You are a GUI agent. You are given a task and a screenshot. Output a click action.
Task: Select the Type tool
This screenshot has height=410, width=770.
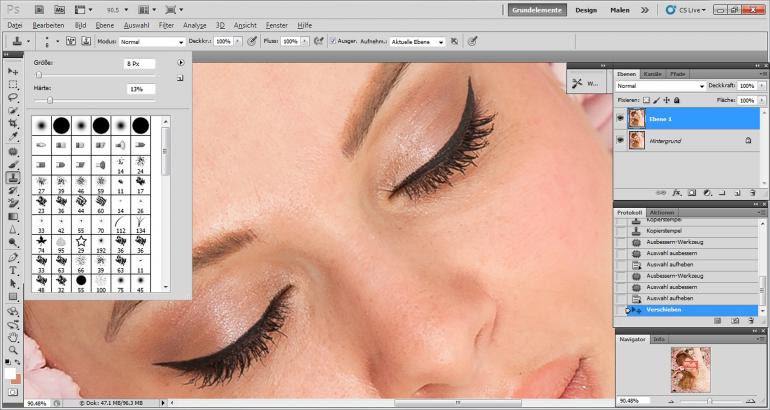[x=13, y=271]
